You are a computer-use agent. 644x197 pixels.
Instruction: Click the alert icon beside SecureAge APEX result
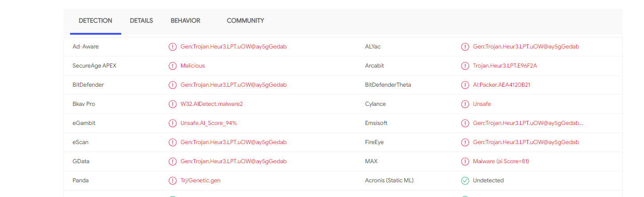click(x=173, y=66)
